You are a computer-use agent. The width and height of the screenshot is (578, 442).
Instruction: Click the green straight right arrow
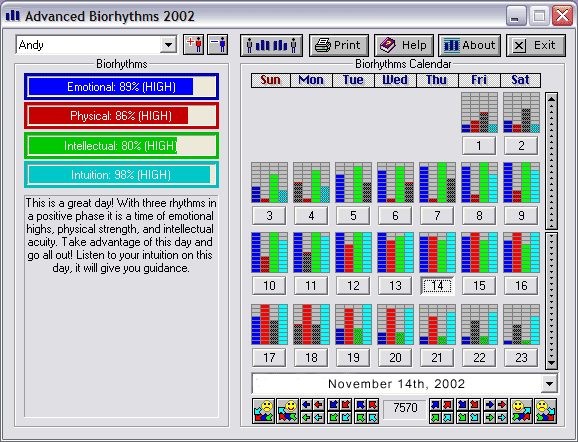click(x=490, y=418)
